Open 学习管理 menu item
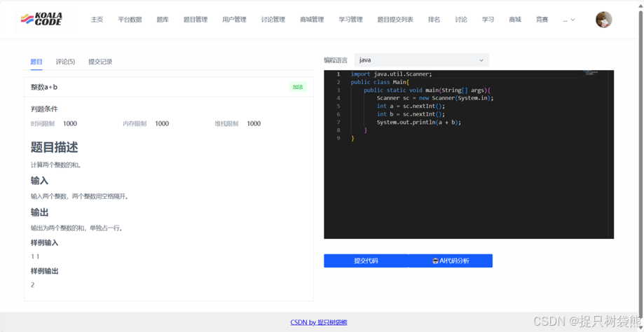 [351, 20]
